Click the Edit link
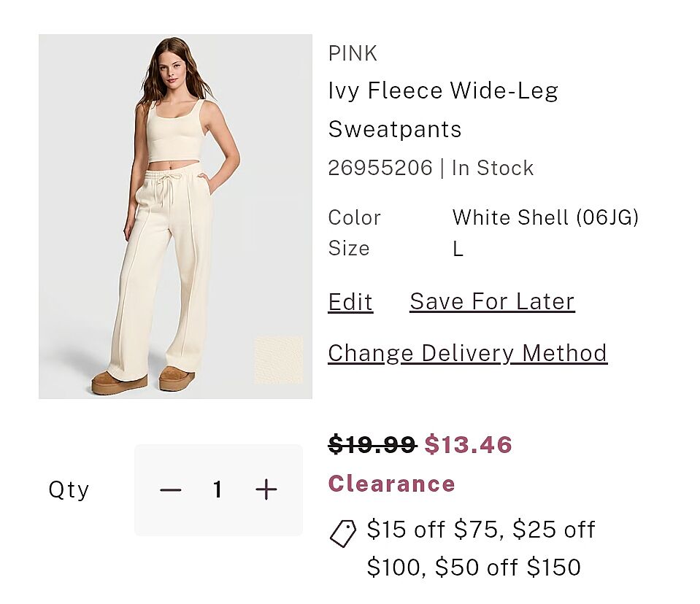The height and width of the screenshot is (604, 700). [350, 302]
